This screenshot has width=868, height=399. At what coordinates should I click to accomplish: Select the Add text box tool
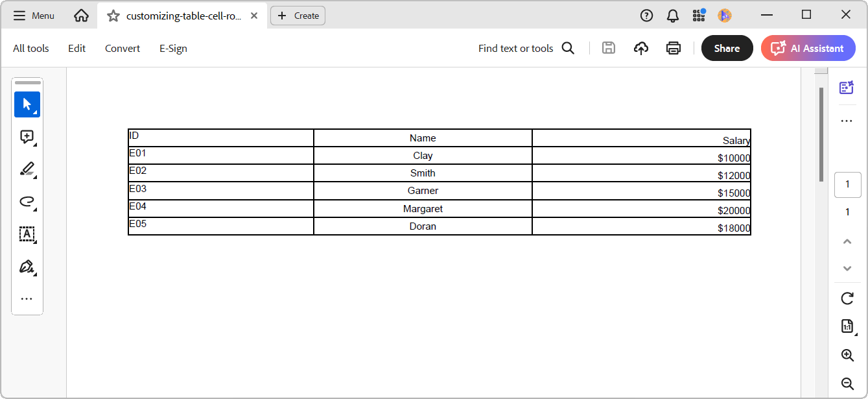[27, 234]
